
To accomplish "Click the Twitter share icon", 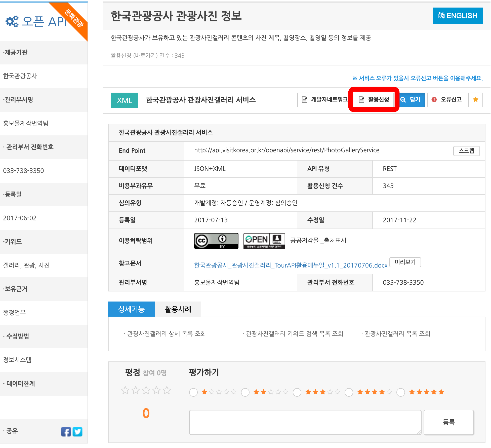I will point(77,432).
